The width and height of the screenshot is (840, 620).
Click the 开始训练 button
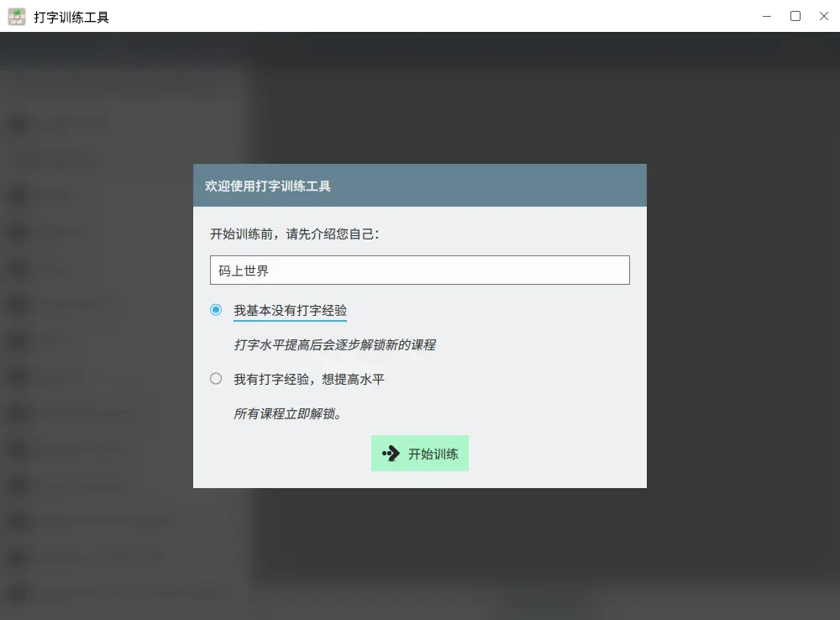(420, 454)
